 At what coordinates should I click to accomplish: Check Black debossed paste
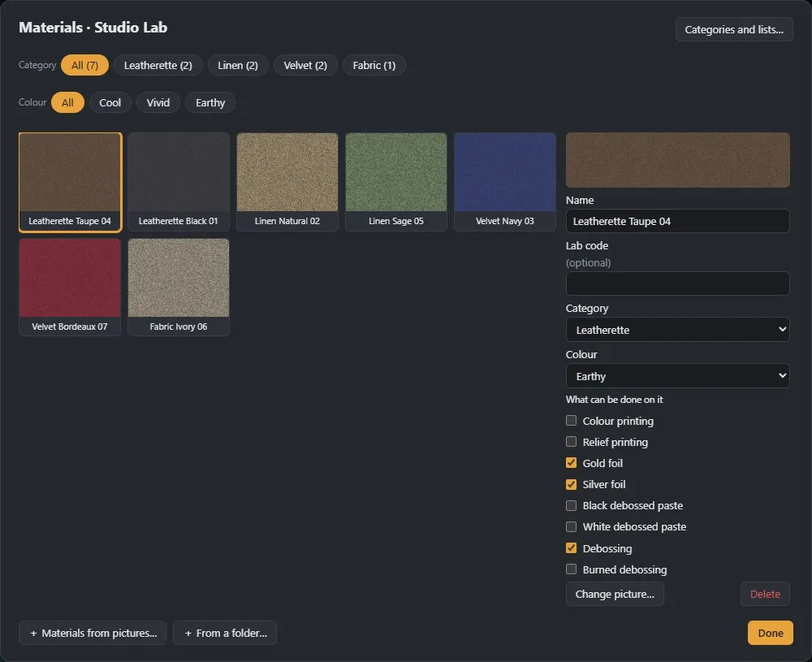click(x=571, y=505)
